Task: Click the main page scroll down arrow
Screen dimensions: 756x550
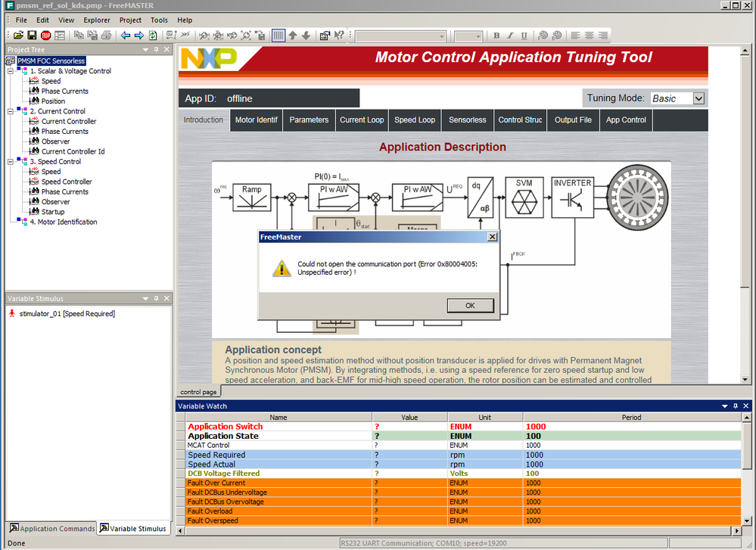Action: [745, 379]
